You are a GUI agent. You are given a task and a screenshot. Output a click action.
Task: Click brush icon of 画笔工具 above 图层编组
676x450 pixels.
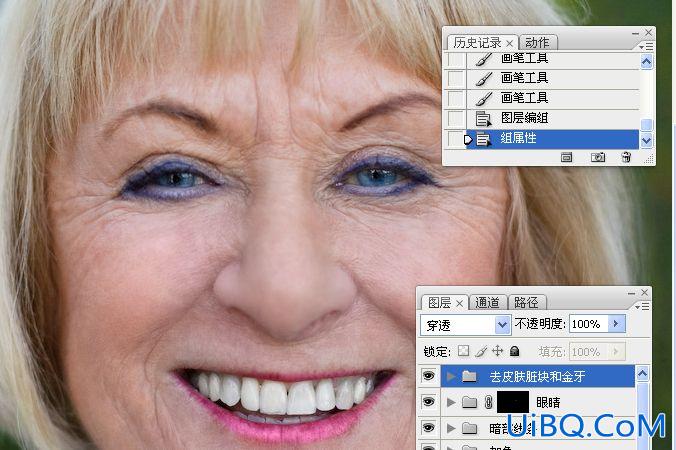click(x=484, y=98)
